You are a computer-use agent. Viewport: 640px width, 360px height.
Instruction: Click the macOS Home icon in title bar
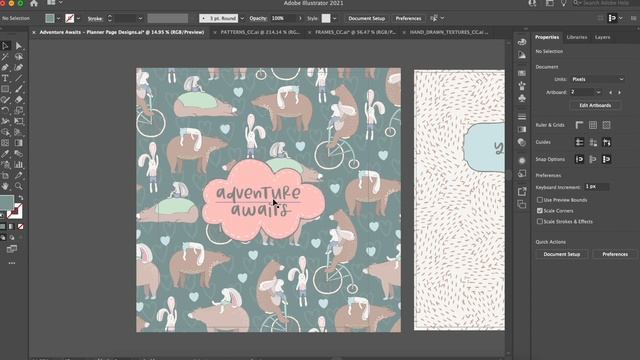pyautogui.click(x=34, y=3)
